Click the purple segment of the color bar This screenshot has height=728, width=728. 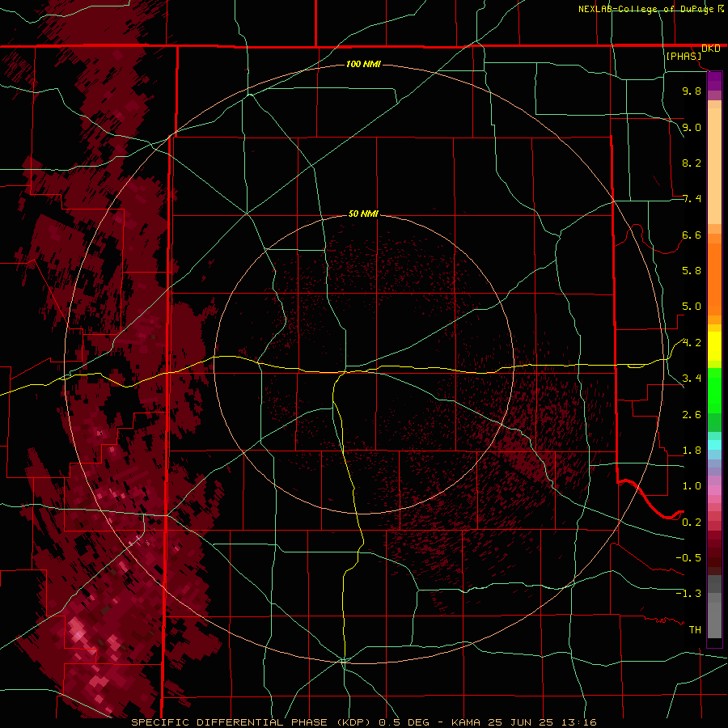pyautogui.click(x=714, y=81)
